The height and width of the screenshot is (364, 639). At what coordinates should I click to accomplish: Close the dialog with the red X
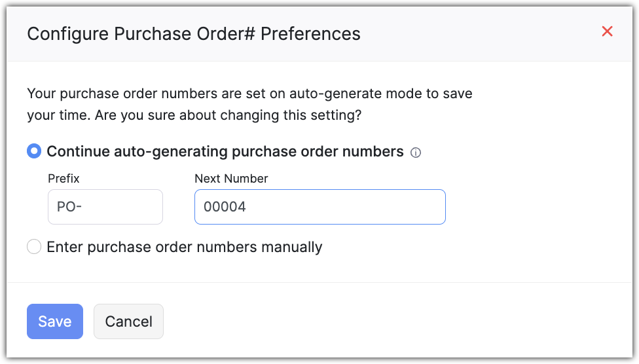point(607,31)
